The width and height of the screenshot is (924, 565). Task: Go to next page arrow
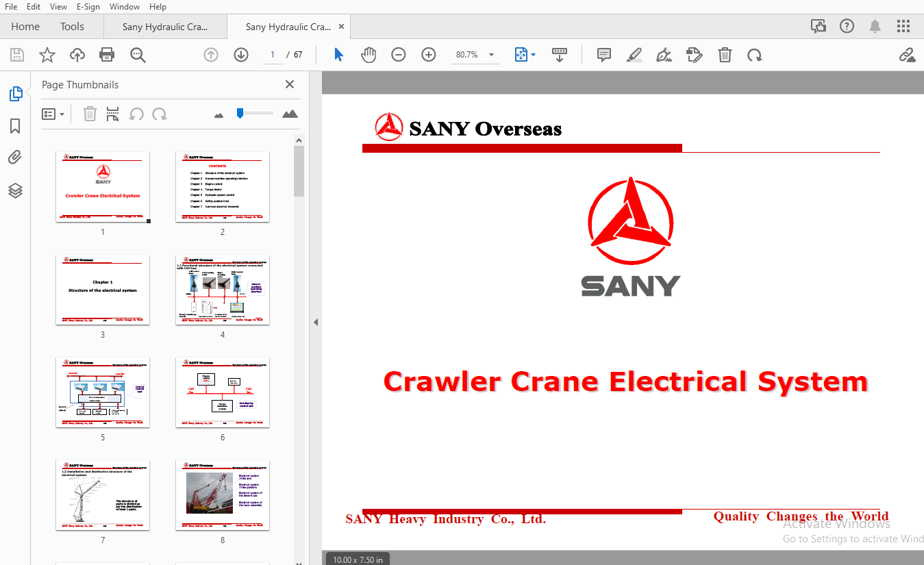pos(241,55)
